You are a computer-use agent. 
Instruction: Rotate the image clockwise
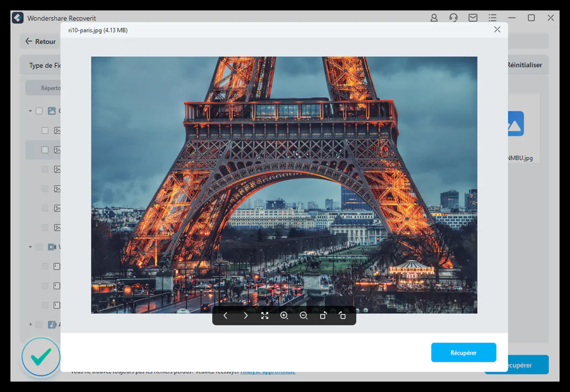pos(342,315)
